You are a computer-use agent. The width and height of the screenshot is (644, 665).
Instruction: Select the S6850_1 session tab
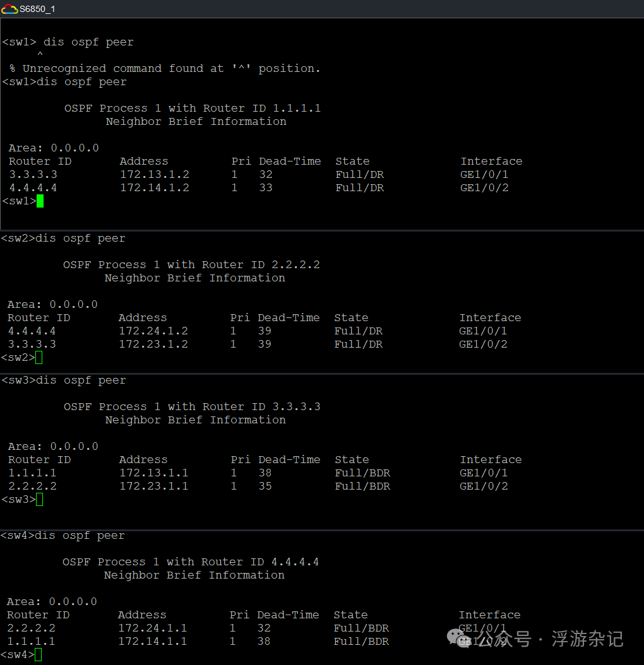[28, 9]
